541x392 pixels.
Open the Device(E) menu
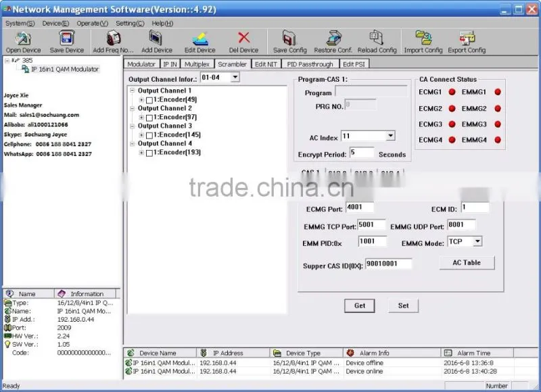click(x=55, y=24)
